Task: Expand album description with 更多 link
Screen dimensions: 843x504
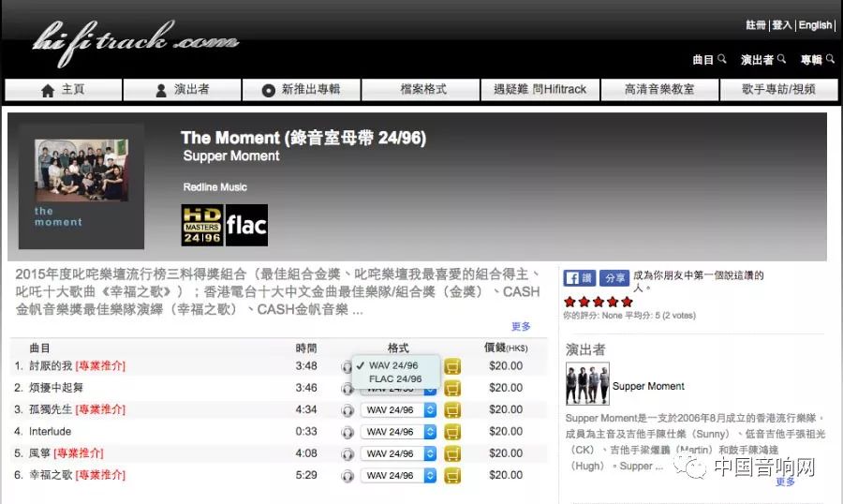Action: tap(521, 326)
